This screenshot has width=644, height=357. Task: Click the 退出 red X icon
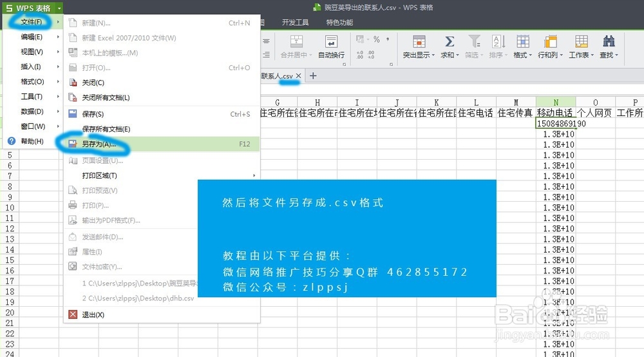pos(73,314)
